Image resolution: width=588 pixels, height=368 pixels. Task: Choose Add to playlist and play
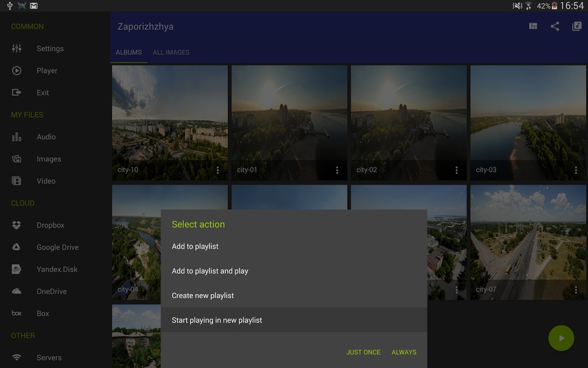294,271
